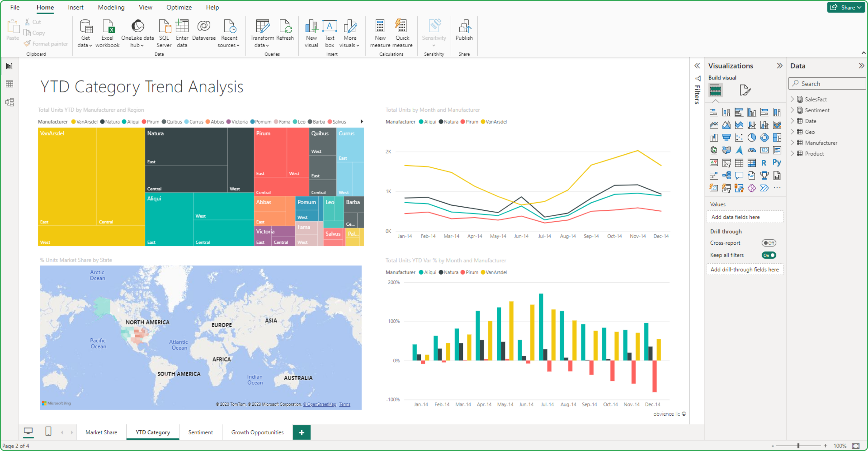868x451 pixels.
Task: Open the Table view in left sidebar
Action: click(9, 84)
